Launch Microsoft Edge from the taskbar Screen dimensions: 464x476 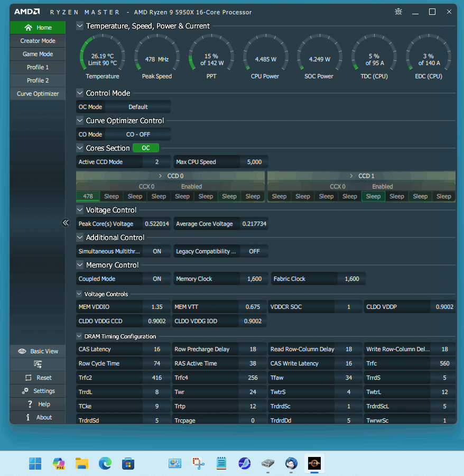pyautogui.click(x=105, y=463)
